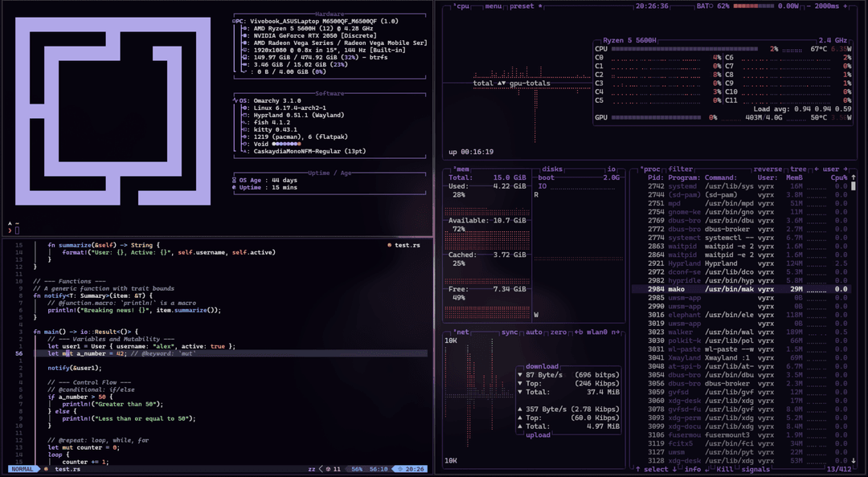868x477 pixels.
Task: Click the battery icon next to BAT
Action: click(x=710, y=5)
